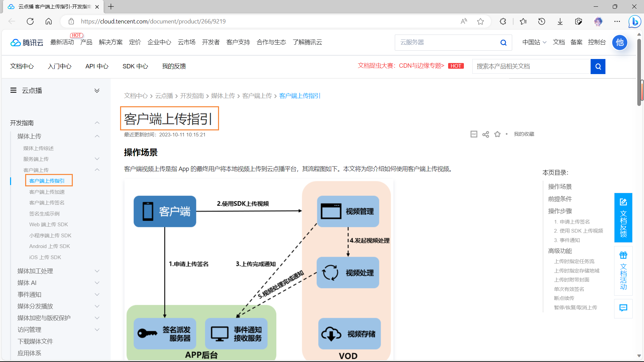
Task: Open the 中国站 region dropdown
Action: coord(534,42)
